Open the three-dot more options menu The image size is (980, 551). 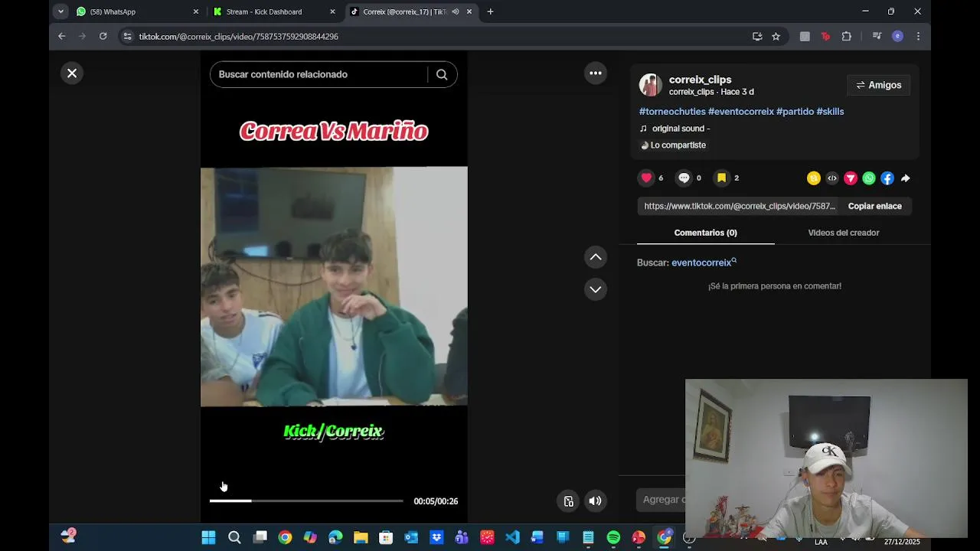pyautogui.click(x=596, y=73)
